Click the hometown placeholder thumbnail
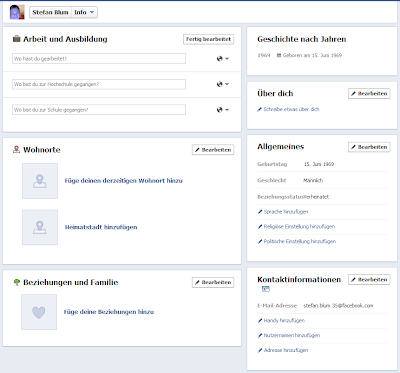This screenshot has height=373, width=400. [40, 227]
